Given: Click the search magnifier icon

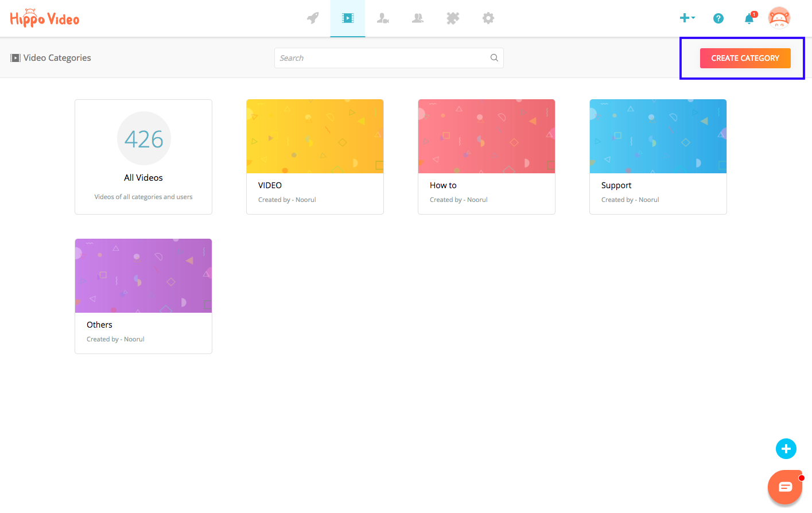Looking at the screenshot, I should coord(494,58).
